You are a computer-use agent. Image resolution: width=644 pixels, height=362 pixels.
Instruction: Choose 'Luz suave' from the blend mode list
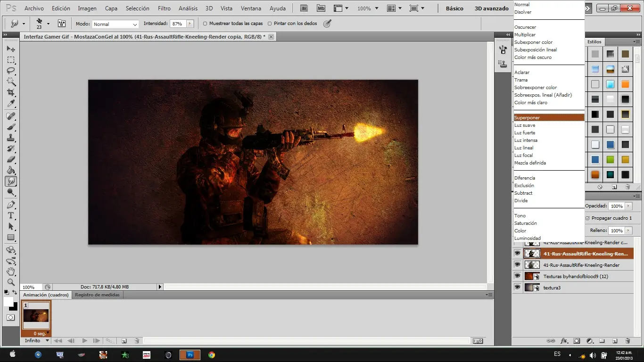pos(525,125)
